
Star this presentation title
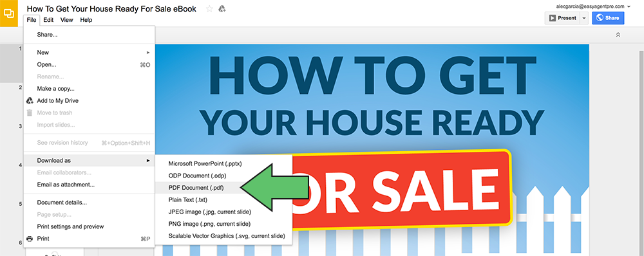pos(209,9)
